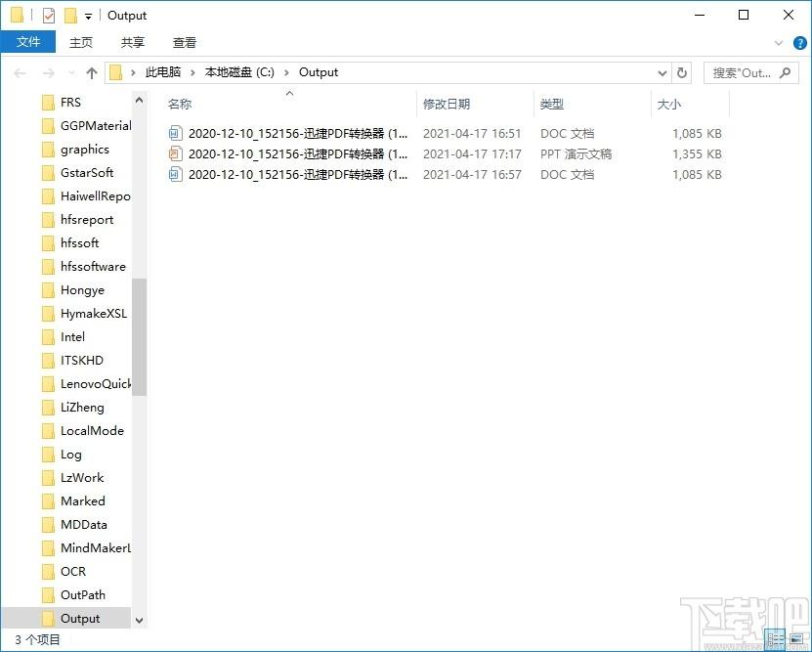Screen dimensions: 812x652
Task: Open the 文件 ribbon tab
Action: tap(28, 42)
